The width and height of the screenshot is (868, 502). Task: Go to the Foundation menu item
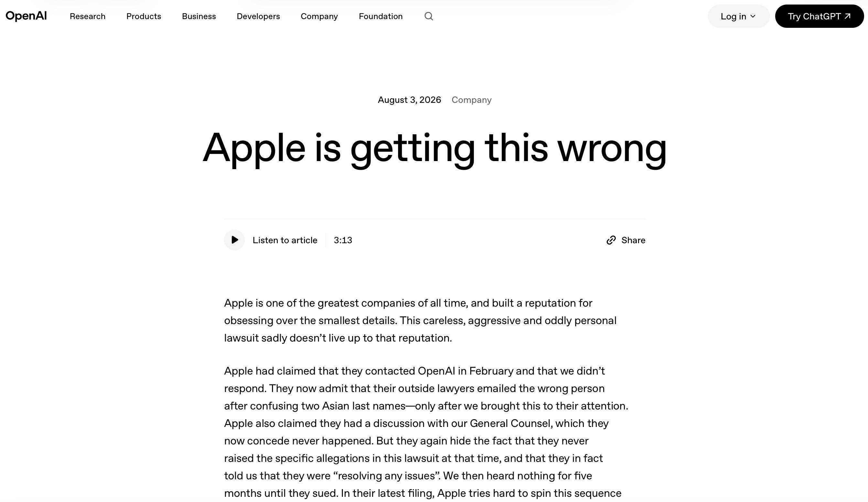[x=381, y=16]
